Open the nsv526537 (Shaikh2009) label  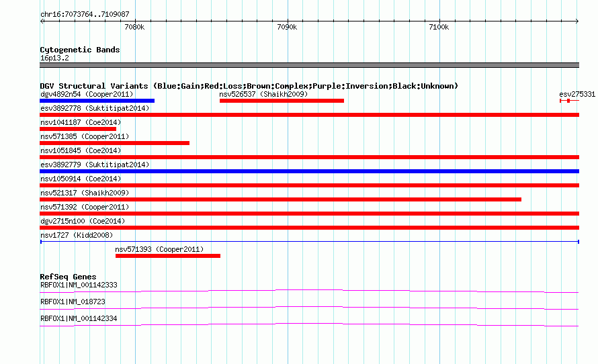[263, 94]
